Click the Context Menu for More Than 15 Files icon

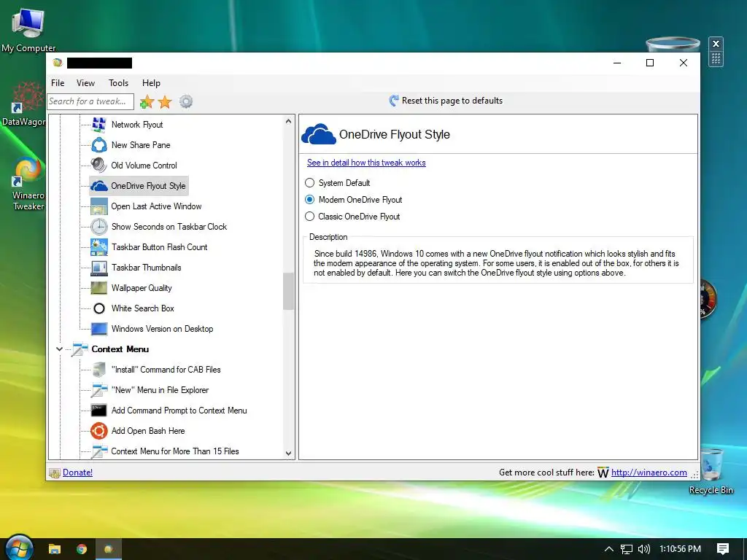point(99,451)
